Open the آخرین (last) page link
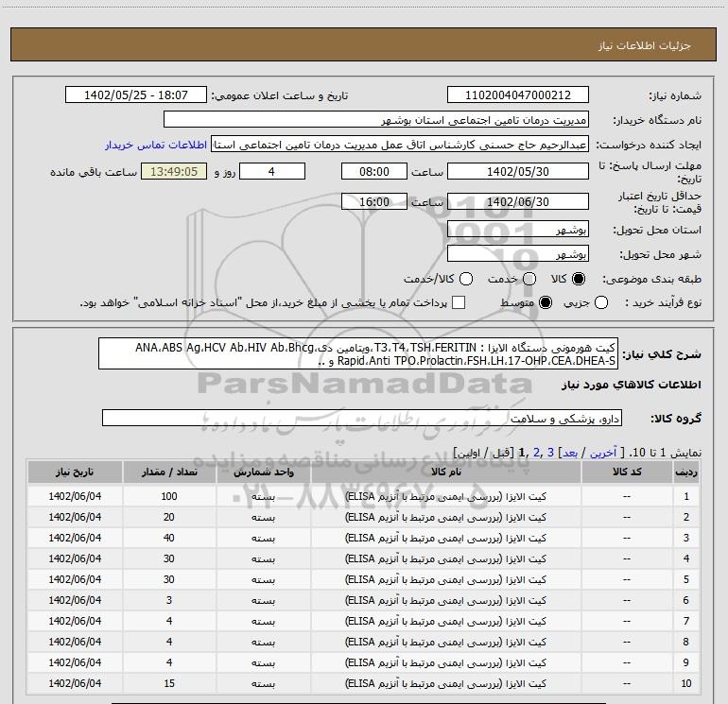The width and height of the screenshot is (728, 704). click(x=603, y=452)
